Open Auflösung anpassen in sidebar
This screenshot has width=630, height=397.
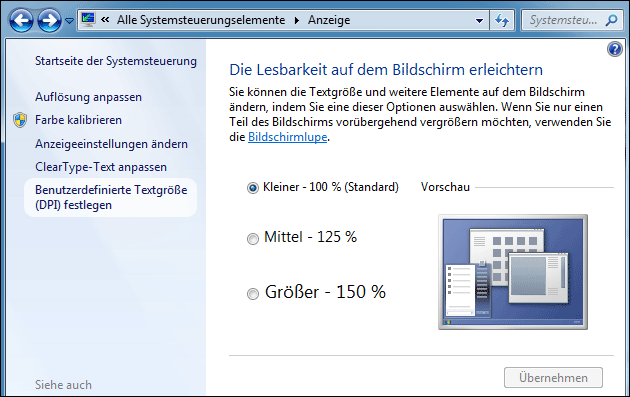88,97
